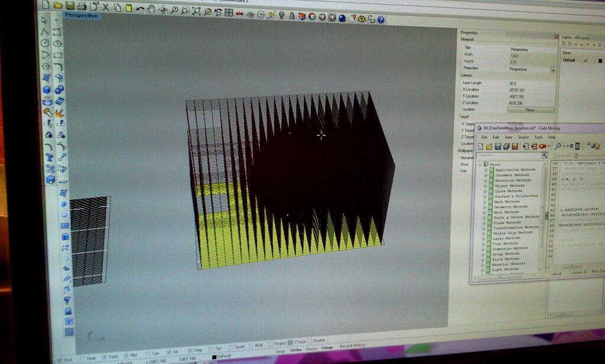Toggle Ortho in the status bar
605x364 pixels.
[x=296, y=349]
